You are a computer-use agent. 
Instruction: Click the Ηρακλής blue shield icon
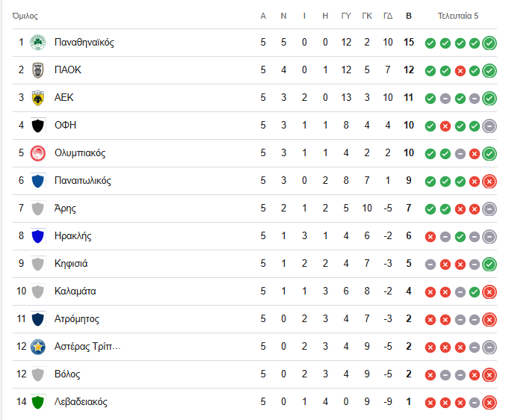pyautogui.click(x=38, y=236)
